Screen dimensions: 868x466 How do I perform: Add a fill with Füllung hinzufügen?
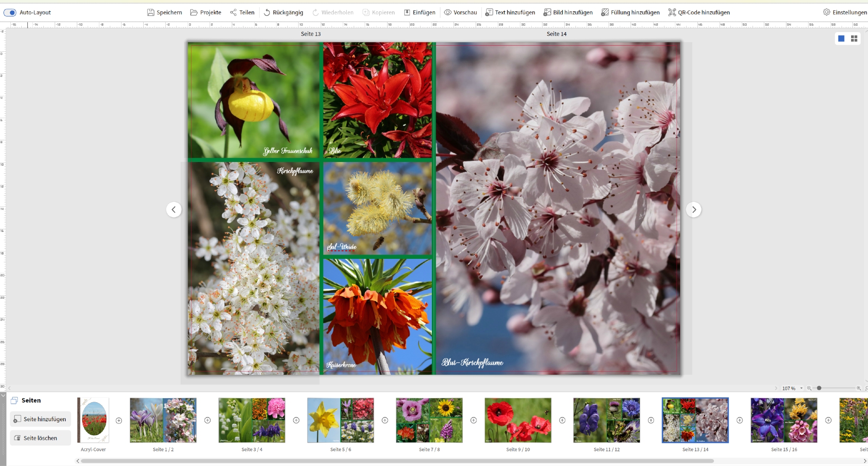click(630, 13)
